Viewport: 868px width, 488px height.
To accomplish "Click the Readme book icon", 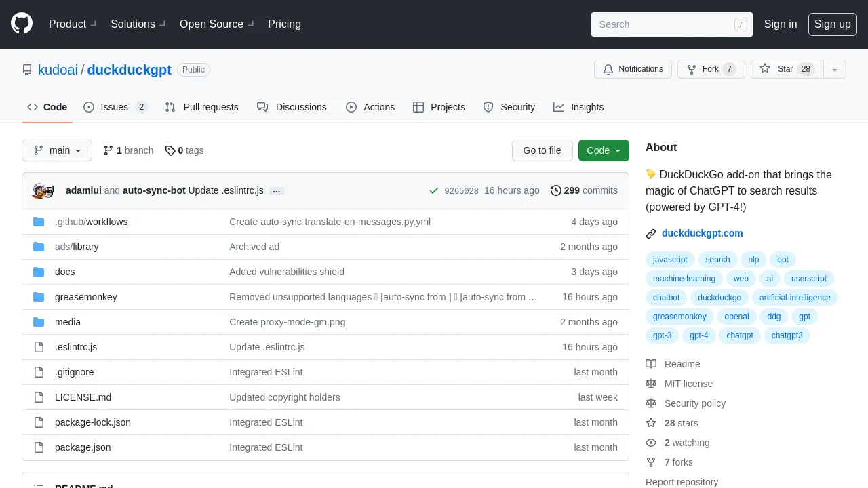I will point(651,364).
